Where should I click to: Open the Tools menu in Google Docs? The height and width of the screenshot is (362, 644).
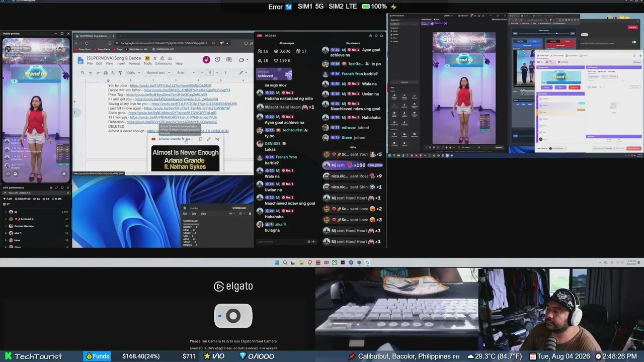point(147,64)
